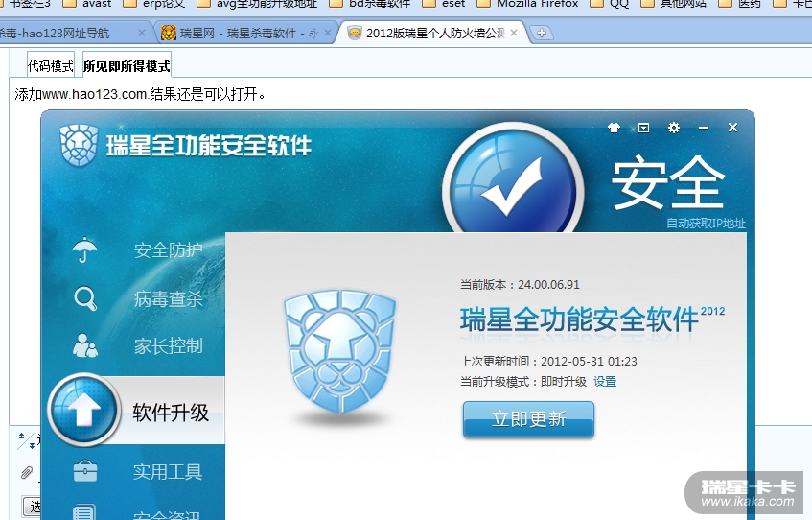Select 2012版瑞星个人防火墙公测 browser tab
This screenshot has height=520, width=812.
[435, 34]
